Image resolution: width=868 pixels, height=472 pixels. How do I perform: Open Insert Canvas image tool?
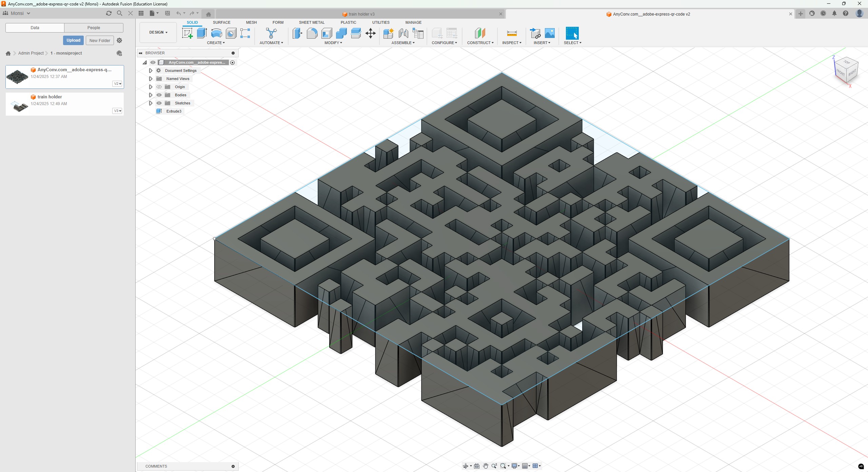coord(550,33)
